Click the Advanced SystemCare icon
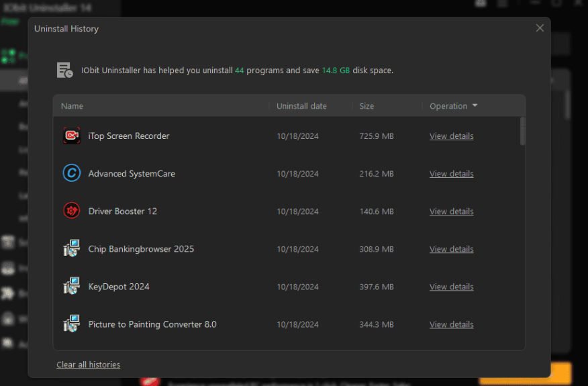The width and height of the screenshot is (588, 386). [71, 173]
